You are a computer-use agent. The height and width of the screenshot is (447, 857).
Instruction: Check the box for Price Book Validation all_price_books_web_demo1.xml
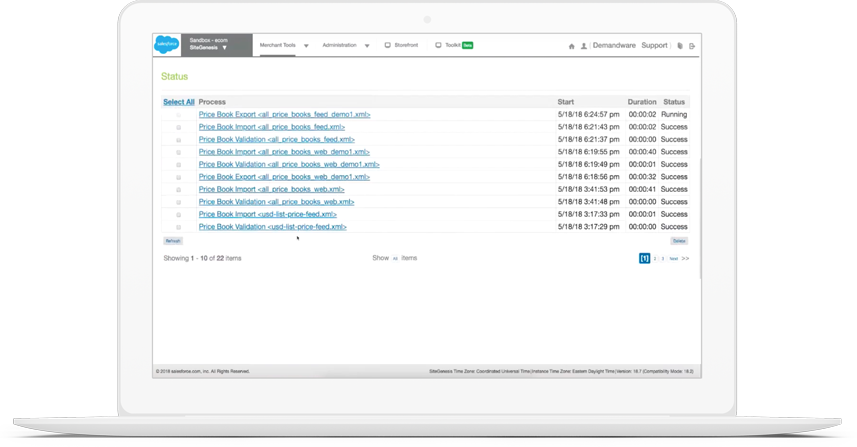pyautogui.click(x=179, y=164)
